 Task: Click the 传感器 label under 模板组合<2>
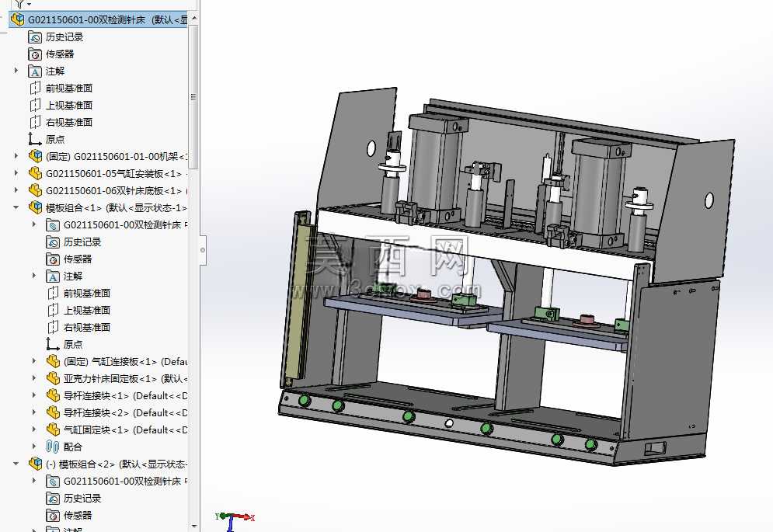point(78,515)
